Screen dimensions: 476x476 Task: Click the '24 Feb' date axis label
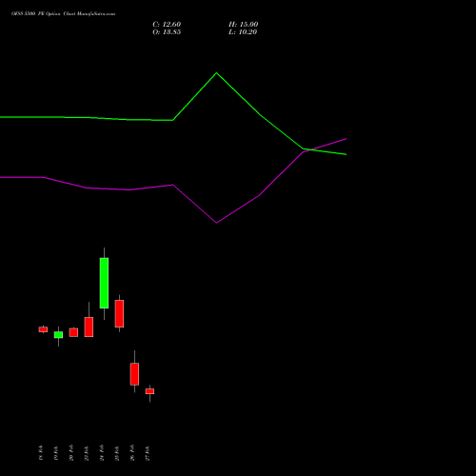click(x=102, y=453)
